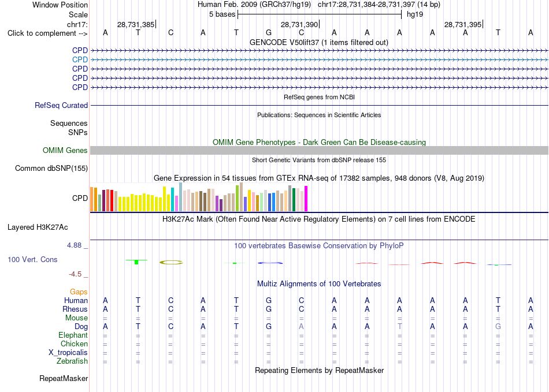Click the hg19 label beside the scale bar
Image resolution: width=549 pixels, height=392 pixels.
415,14
